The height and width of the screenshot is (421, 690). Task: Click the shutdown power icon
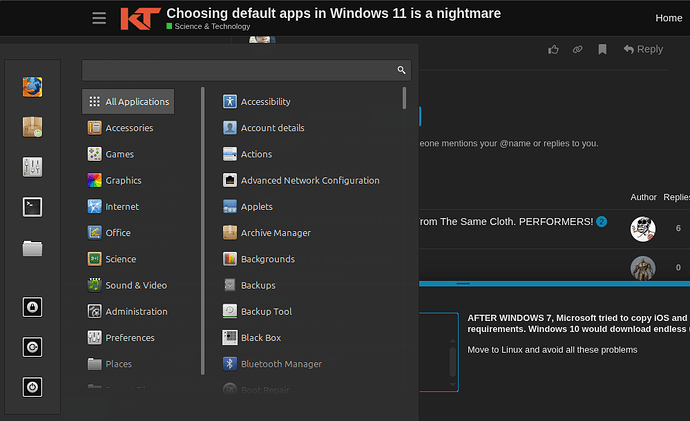(32, 387)
